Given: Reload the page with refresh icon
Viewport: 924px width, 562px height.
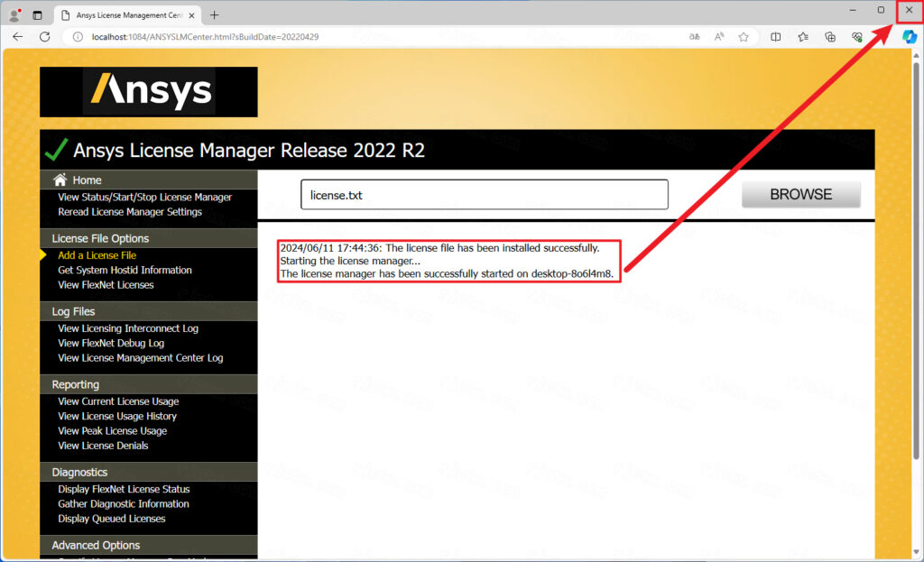Looking at the screenshot, I should (x=45, y=36).
